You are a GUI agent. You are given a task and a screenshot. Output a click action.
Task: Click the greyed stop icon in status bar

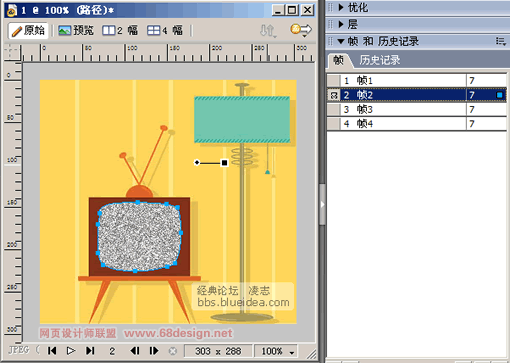(x=173, y=351)
